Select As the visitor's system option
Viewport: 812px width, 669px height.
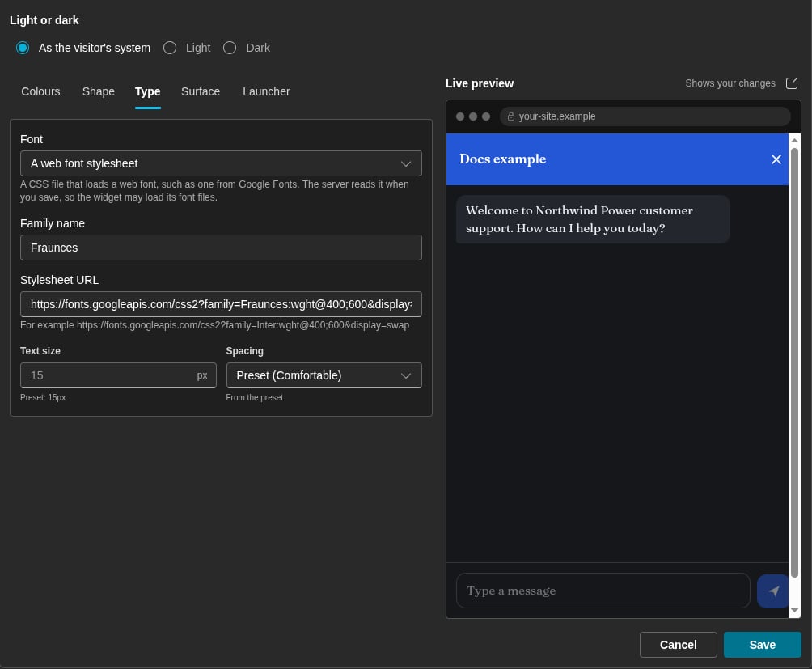point(23,49)
